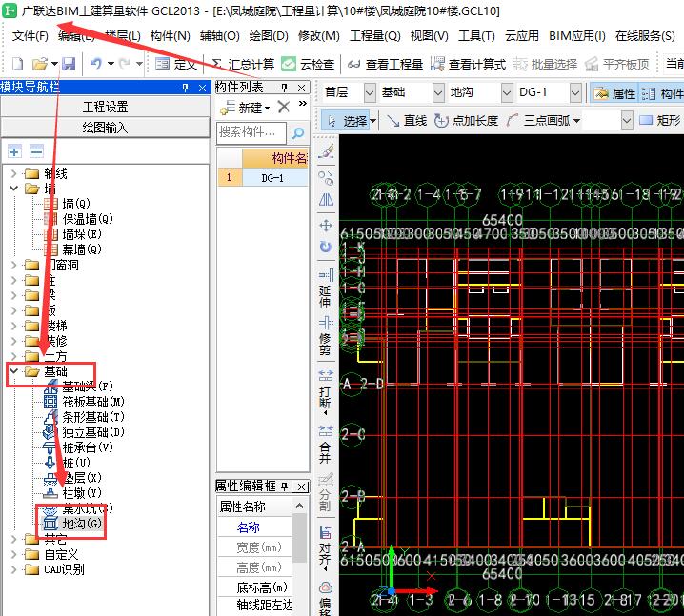Image resolution: width=684 pixels, height=616 pixels.
Task: Click the 绘图输入 panel button
Action: pyautogui.click(x=105, y=128)
